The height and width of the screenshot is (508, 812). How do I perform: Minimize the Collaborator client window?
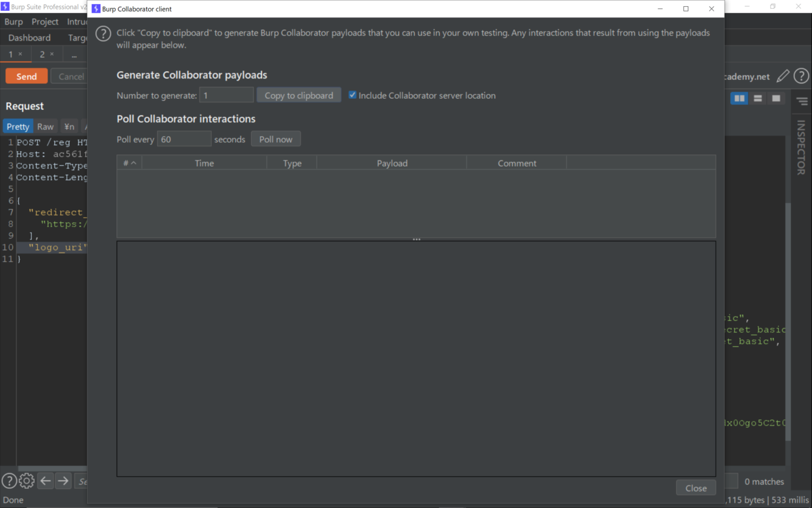coord(660,9)
